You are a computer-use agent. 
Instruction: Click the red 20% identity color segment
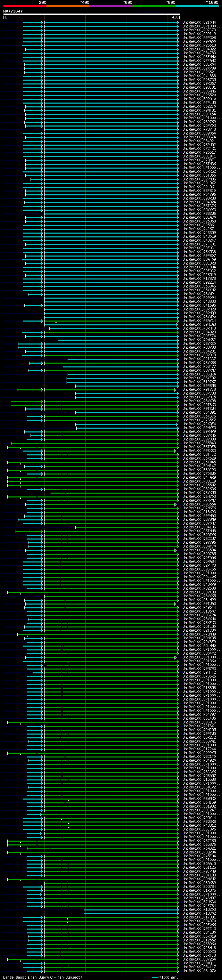[x=25, y=6]
